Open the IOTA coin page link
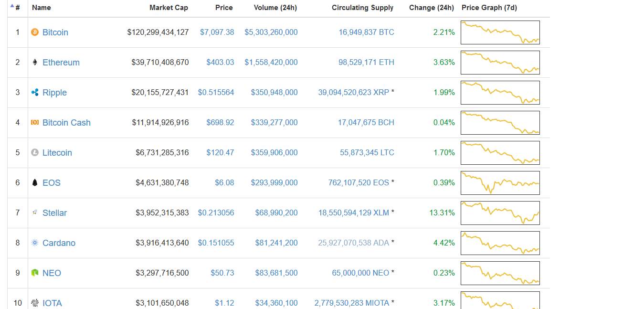This screenshot has height=309, width=644. coord(52,303)
